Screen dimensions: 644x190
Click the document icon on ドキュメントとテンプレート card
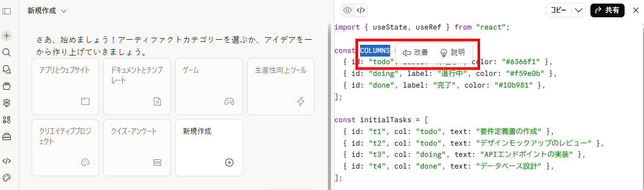point(157,101)
